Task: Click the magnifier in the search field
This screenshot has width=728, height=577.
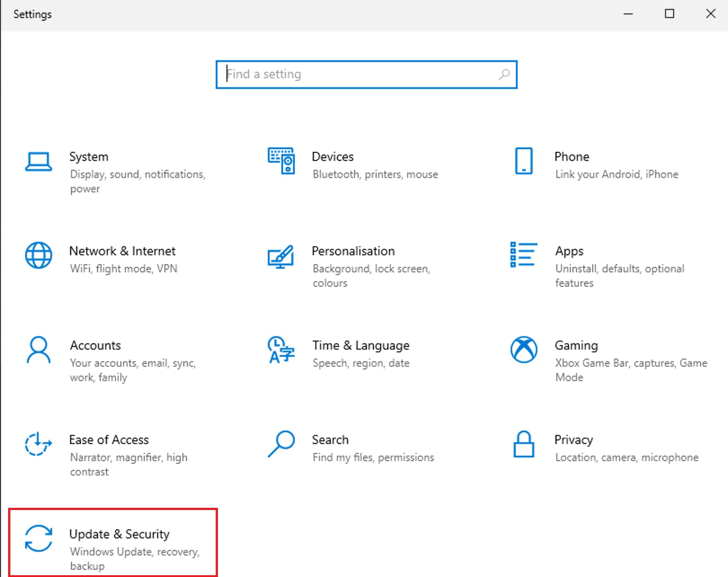Action: [x=504, y=74]
